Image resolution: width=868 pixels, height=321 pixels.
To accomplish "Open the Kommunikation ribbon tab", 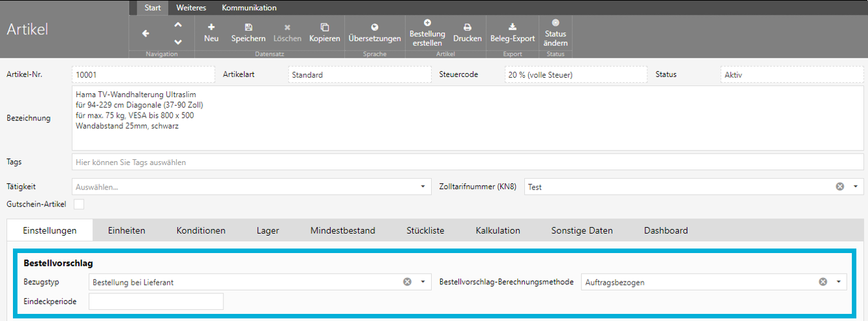I will 249,8.
